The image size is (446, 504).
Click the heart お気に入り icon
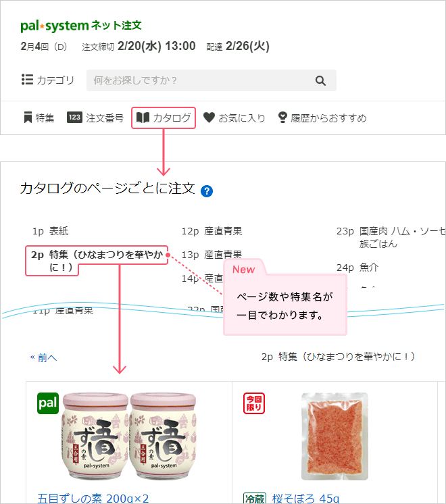click(209, 118)
